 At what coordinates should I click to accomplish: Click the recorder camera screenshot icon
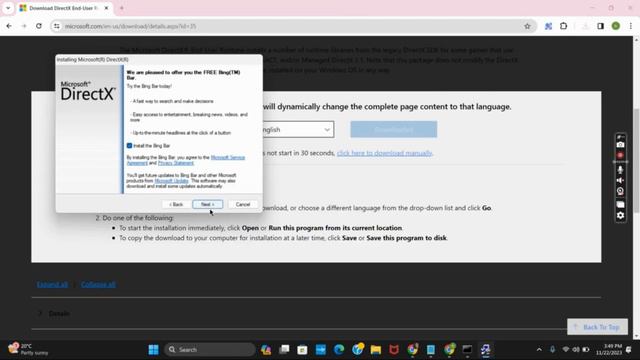pyautogui.click(x=620, y=145)
